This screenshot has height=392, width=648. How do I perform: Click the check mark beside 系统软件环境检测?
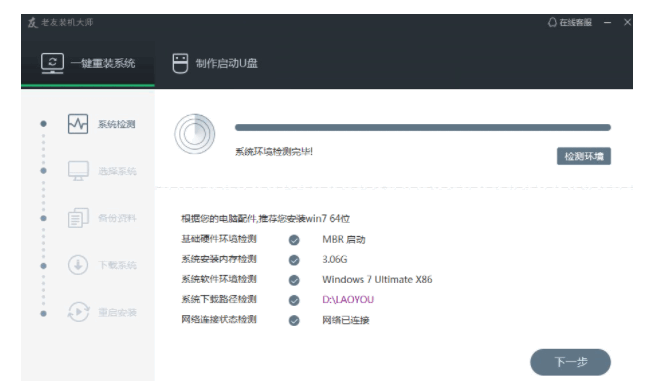(x=294, y=280)
